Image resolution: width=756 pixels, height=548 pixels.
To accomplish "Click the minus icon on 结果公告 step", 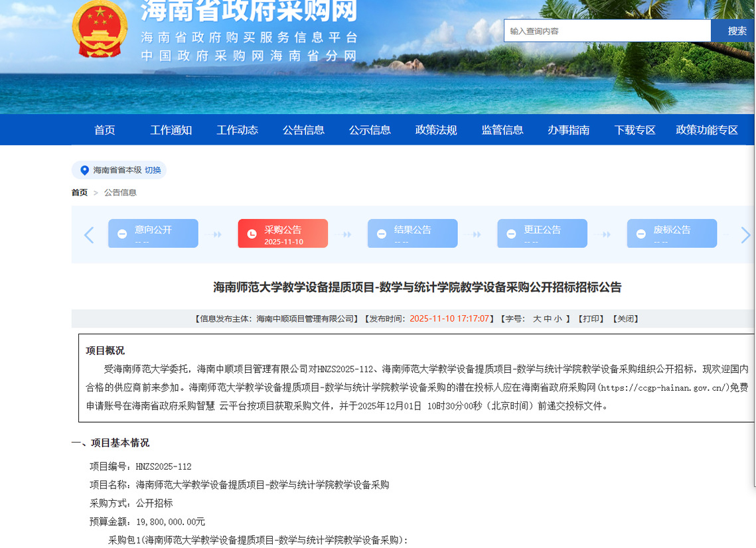I will (381, 234).
